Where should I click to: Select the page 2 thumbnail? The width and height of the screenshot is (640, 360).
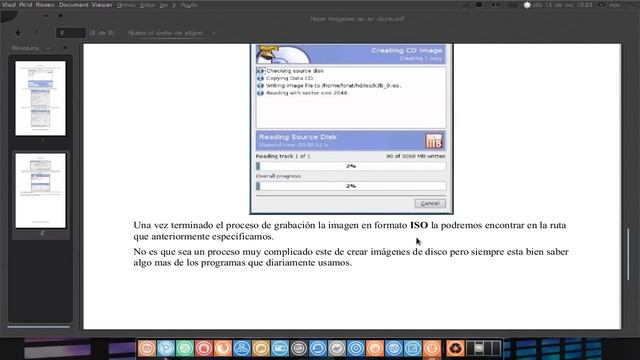40,191
